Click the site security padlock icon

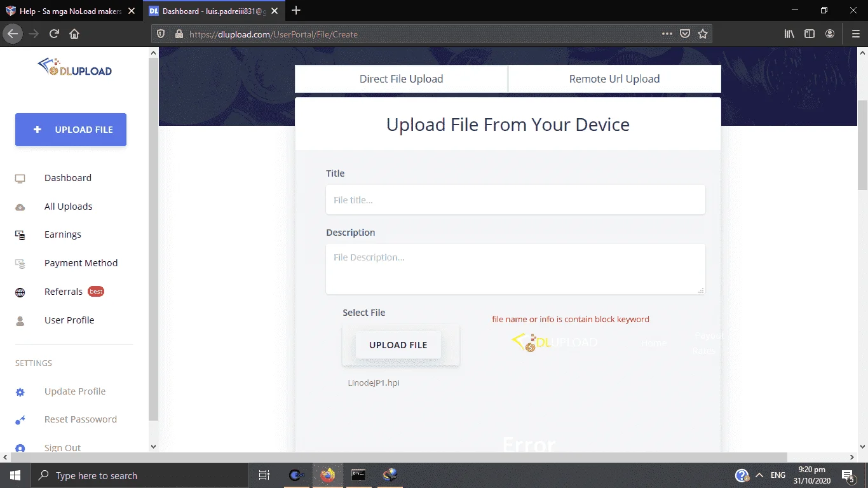(x=179, y=34)
